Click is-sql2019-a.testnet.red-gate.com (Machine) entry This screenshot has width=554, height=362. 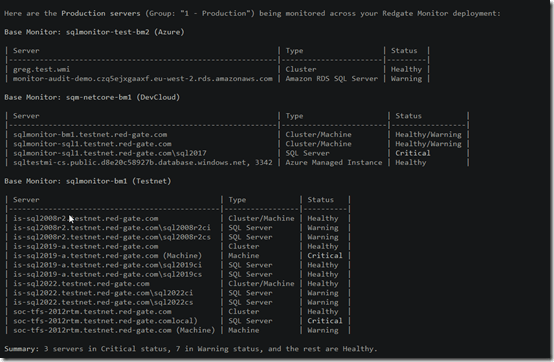(107, 256)
